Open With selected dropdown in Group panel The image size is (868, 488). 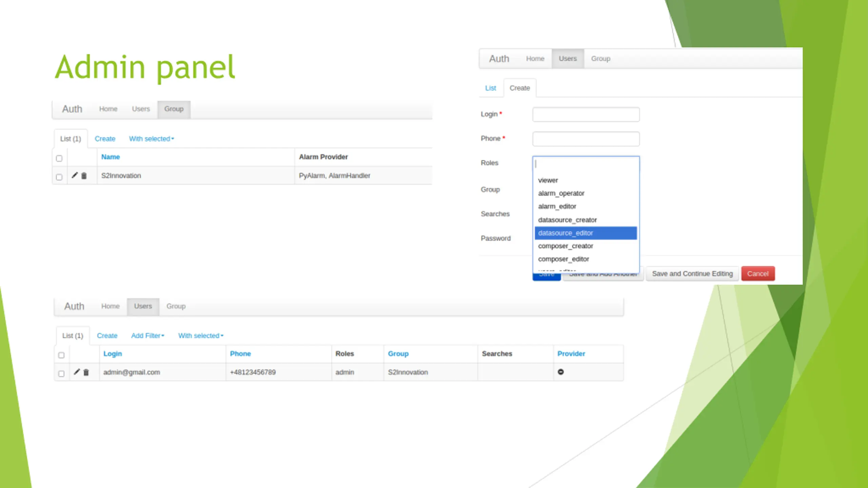pyautogui.click(x=151, y=139)
